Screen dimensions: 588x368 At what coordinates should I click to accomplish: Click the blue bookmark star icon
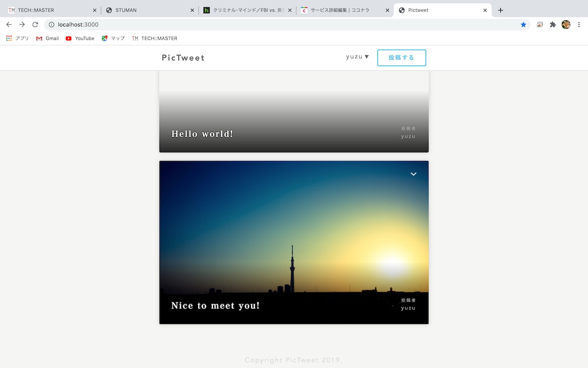pos(523,25)
